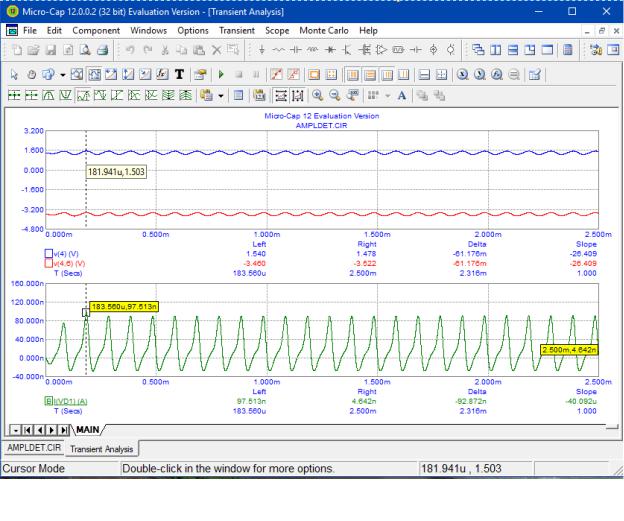
Task: Click the inner Restore child window button
Action: 602,31
